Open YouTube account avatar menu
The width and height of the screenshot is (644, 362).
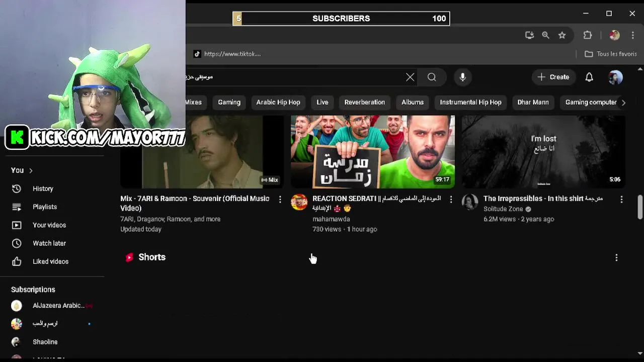click(x=615, y=77)
